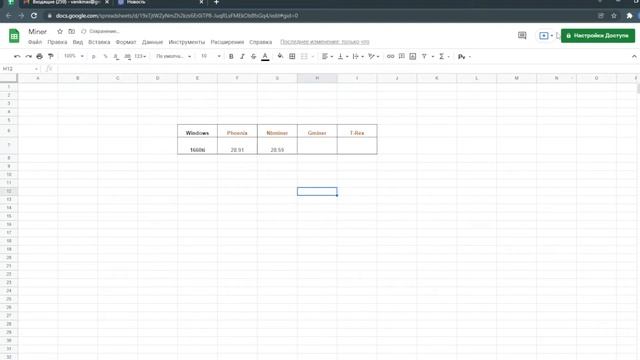Screen dimensions: 640x360
Task: Undo the last action
Action: (x=17, y=56)
